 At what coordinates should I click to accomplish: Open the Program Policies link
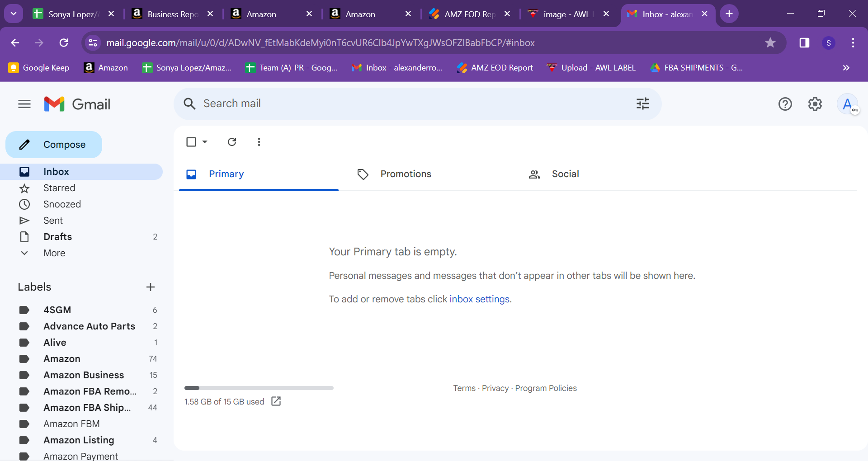click(x=546, y=388)
